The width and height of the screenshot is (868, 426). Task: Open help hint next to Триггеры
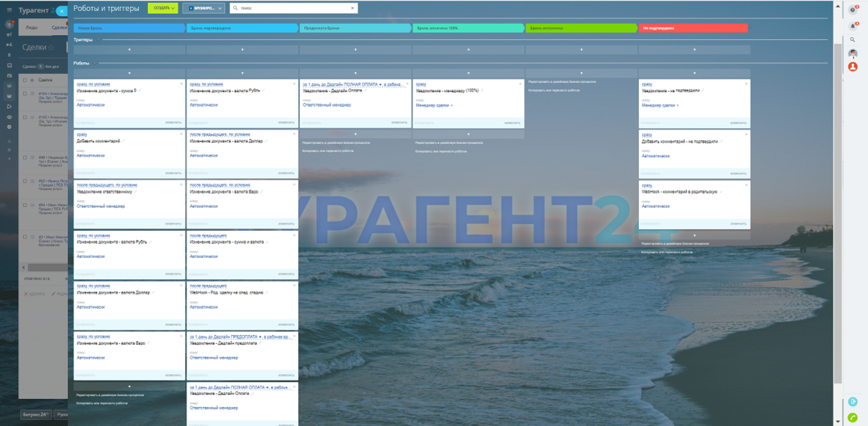98,40
